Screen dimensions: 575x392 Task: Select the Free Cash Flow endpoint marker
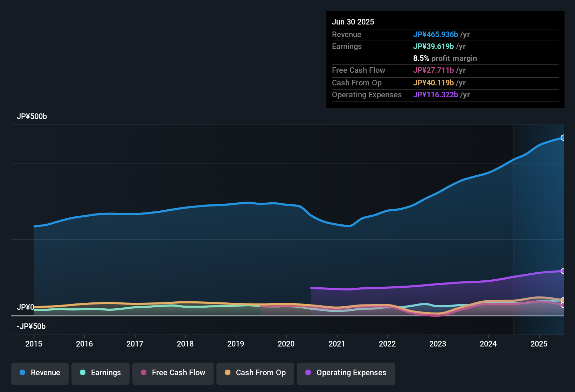tap(563, 305)
